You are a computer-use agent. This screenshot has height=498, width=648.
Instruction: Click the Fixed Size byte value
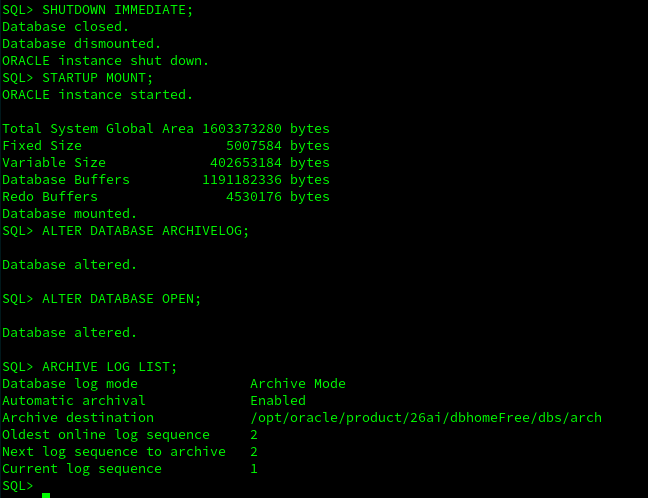(x=254, y=145)
